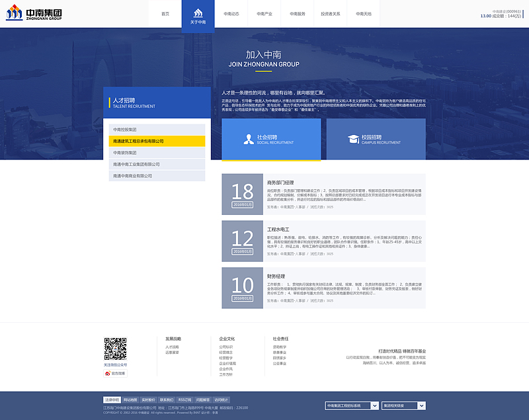Click the graduation cap icon beside 校园招聘
The image size is (529, 420).
point(354,139)
